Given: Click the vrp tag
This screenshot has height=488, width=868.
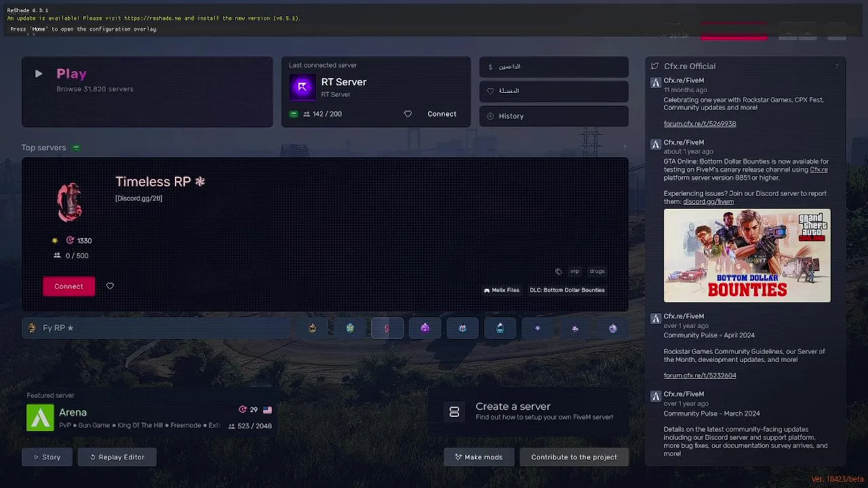Looking at the screenshot, I should [574, 271].
